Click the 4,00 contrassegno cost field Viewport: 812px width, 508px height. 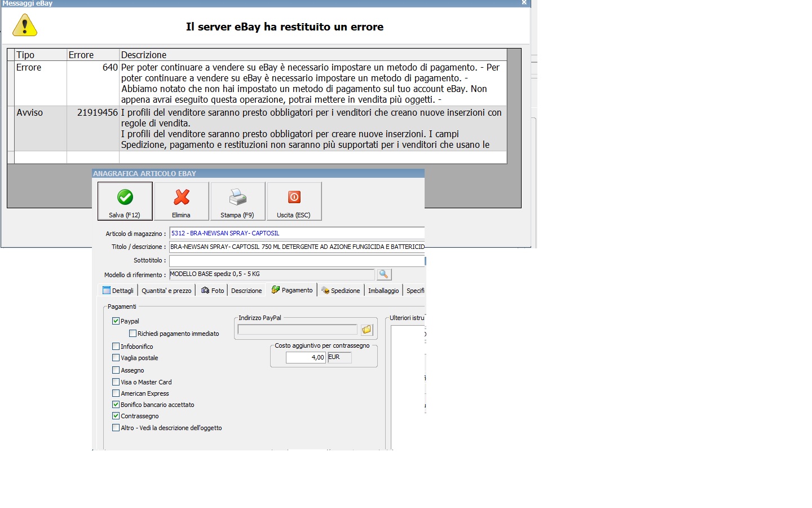click(x=306, y=357)
